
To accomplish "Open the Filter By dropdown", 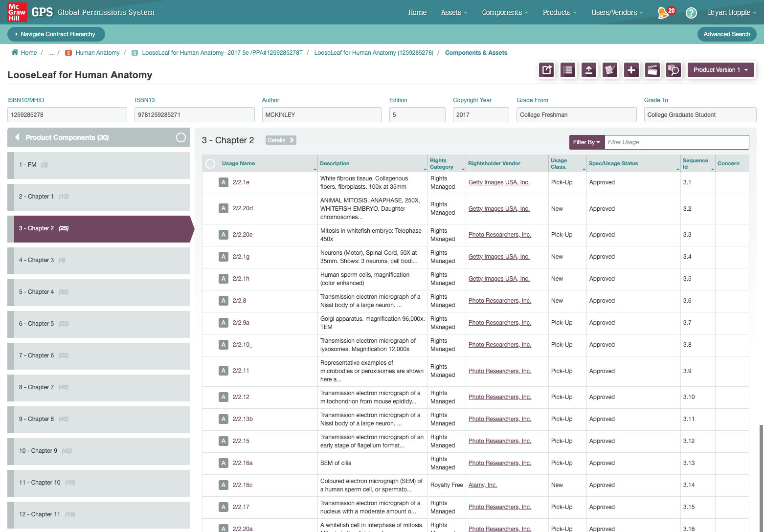I will [x=586, y=142].
